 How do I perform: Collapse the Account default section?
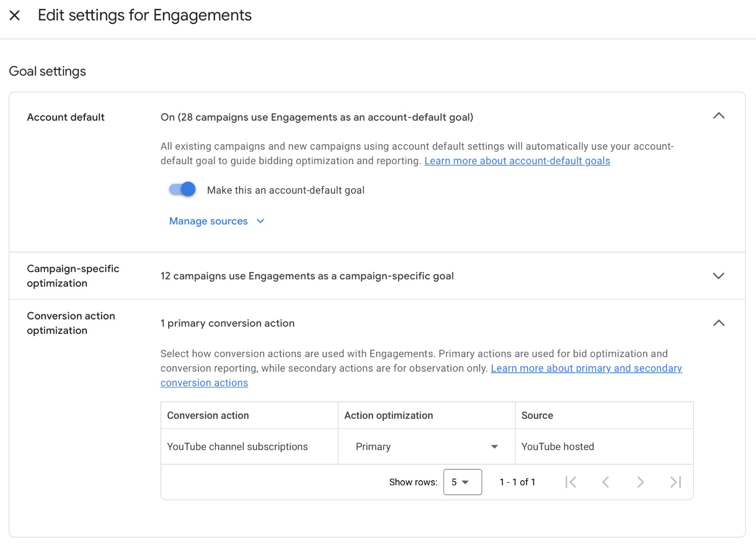(x=719, y=116)
